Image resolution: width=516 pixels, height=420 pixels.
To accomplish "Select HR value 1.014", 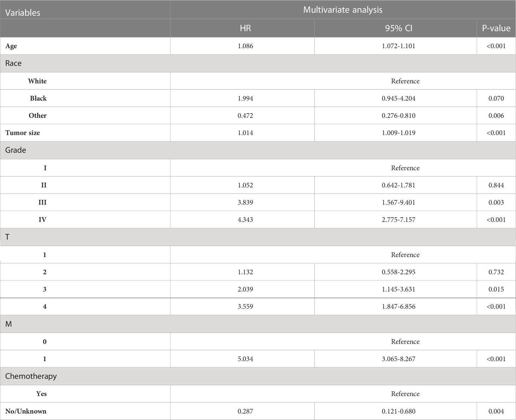I will point(245,133).
